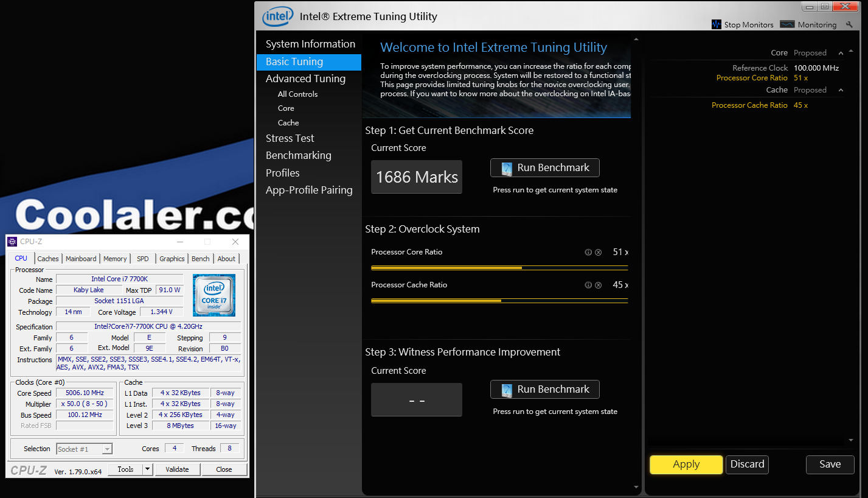Screen dimensions: 868x498
Task: Open Core sub-item under Advanced Tuning
Action: (x=286, y=108)
